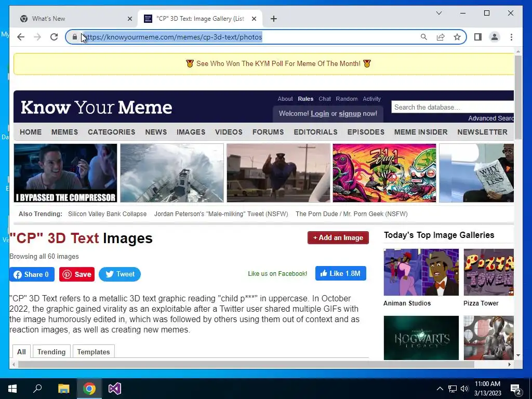Show hidden system tray icons

click(440, 389)
